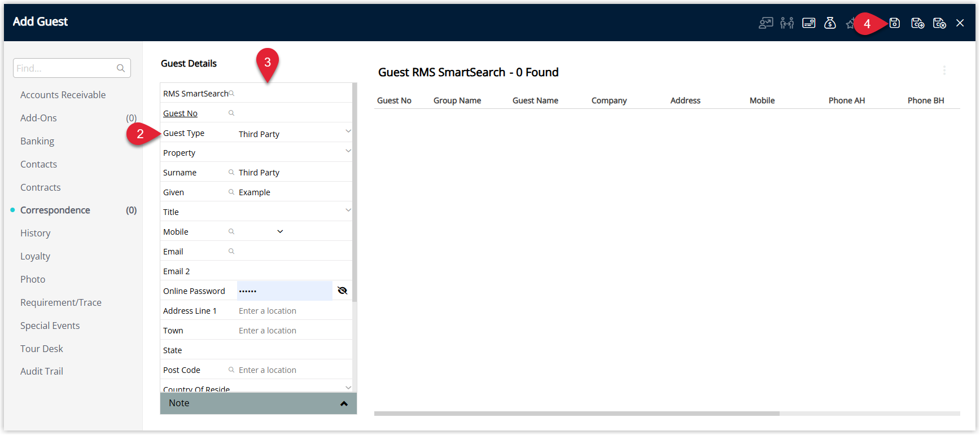Open the Property dropdown

348,151
